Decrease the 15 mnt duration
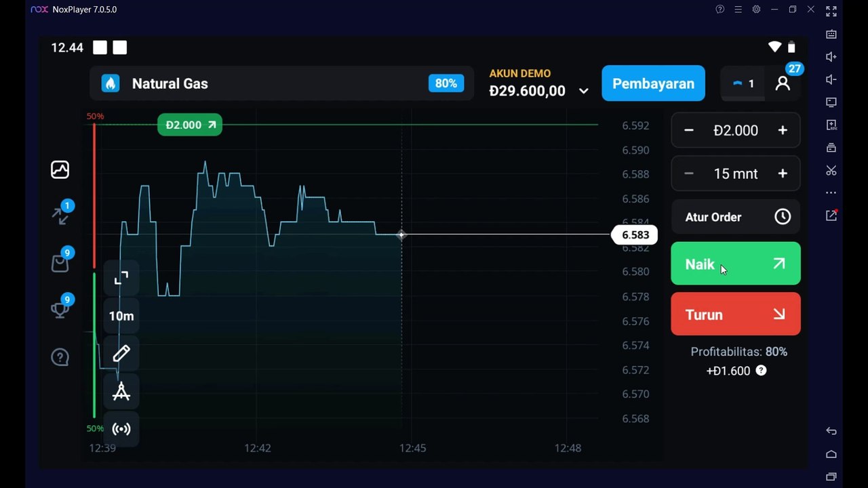The image size is (868, 488). [689, 174]
